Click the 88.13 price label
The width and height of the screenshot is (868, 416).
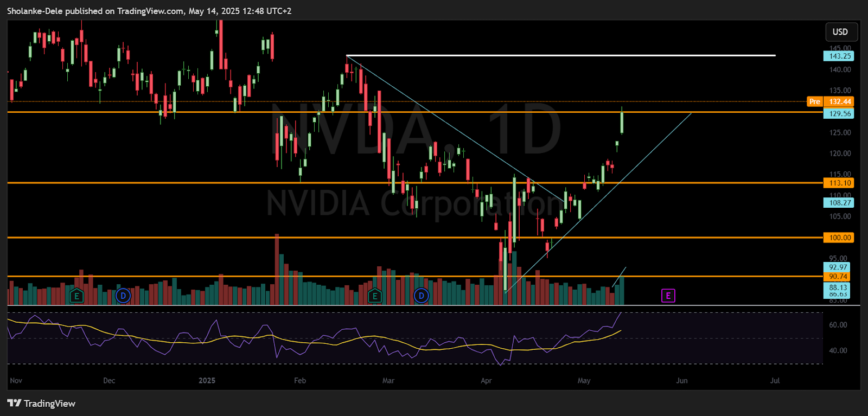pyautogui.click(x=837, y=288)
